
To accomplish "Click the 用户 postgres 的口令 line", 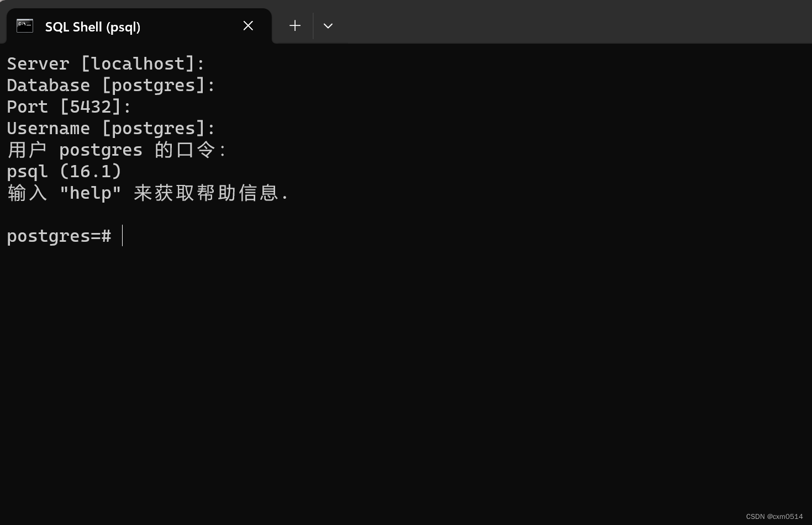I will (116, 149).
